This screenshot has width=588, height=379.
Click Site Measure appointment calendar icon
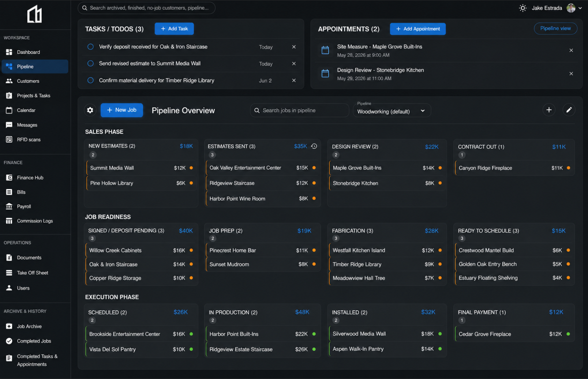coord(325,50)
